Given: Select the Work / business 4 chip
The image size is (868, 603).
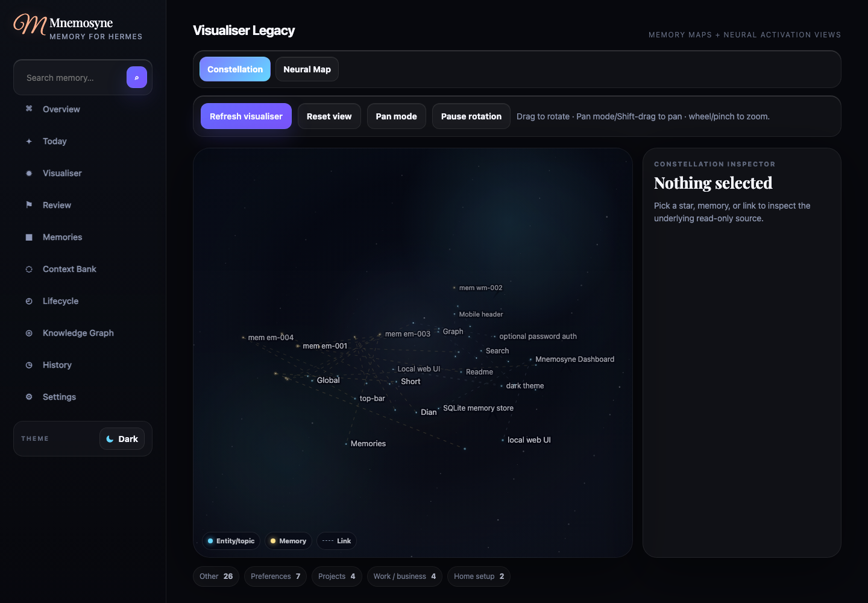Looking at the screenshot, I should coord(404,576).
